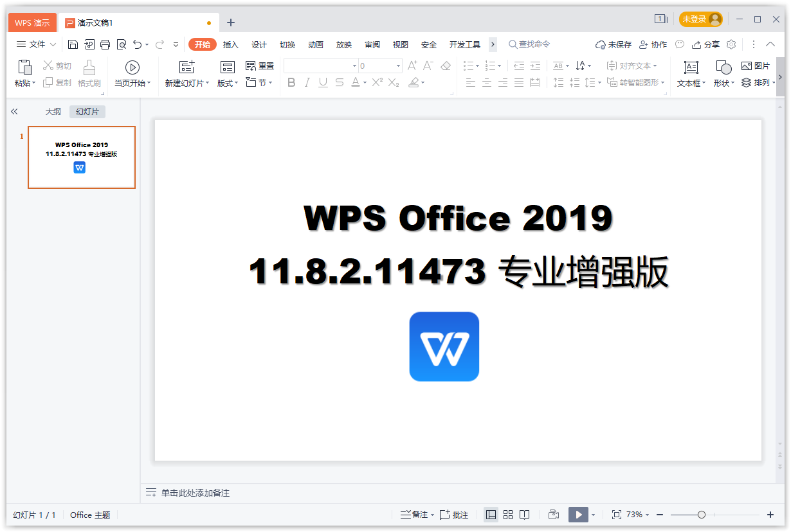Insert a Text Box (文本框)

point(691,74)
